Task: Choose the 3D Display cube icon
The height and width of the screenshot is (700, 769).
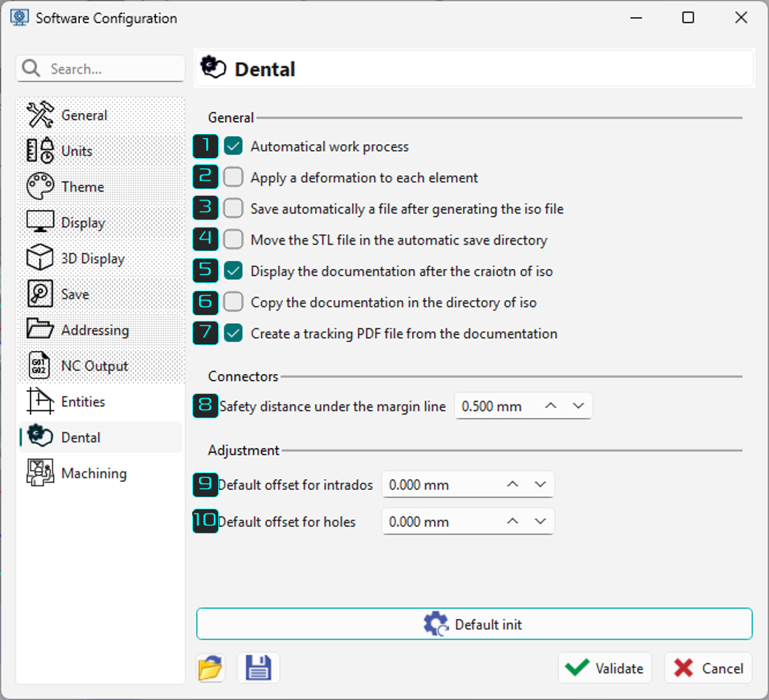Action: click(x=40, y=258)
